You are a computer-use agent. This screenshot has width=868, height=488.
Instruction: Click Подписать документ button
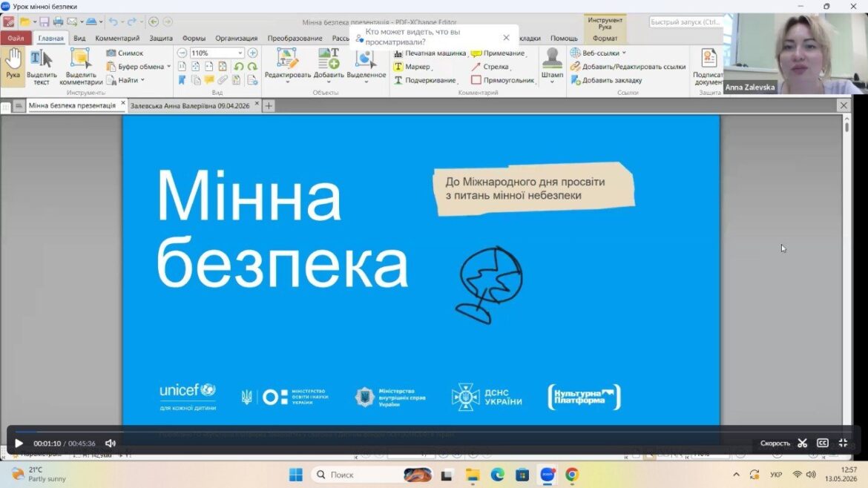coord(708,67)
